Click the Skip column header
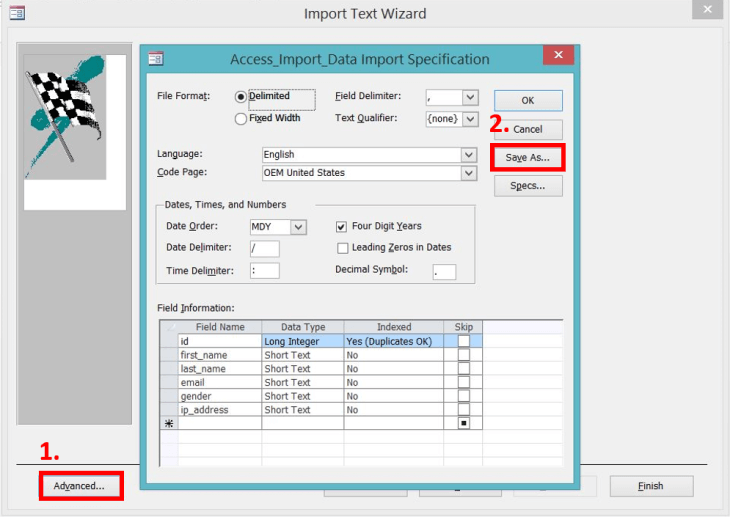Image resolution: width=730 pixels, height=517 pixels. (x=463, y=327)
